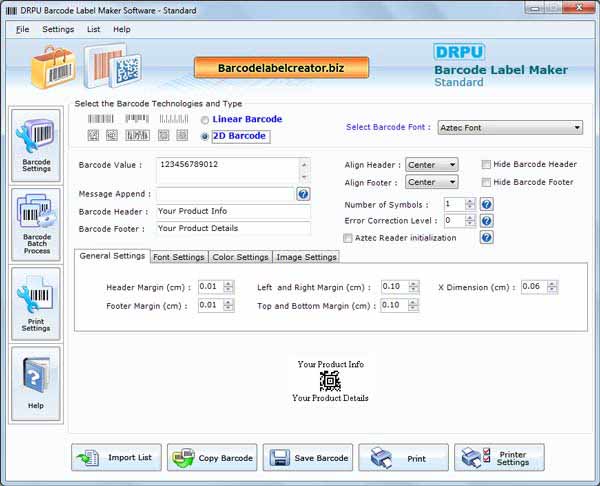
Task: Switch to the Image Settings tab
Action: [306, 257]
